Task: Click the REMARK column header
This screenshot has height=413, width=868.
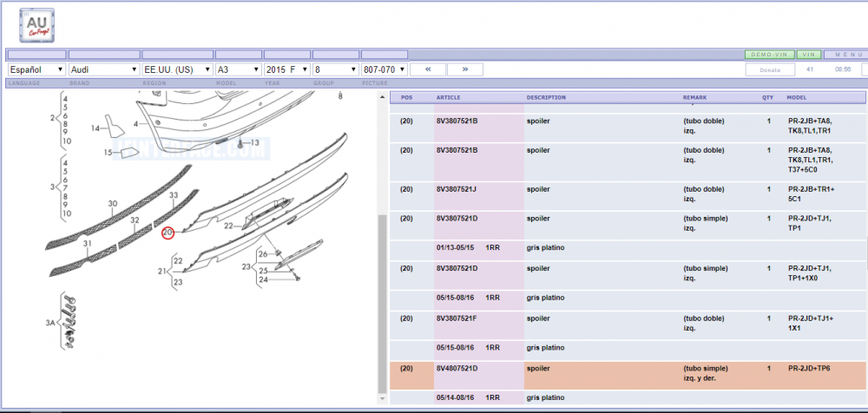Action: [x=694, y=97]
